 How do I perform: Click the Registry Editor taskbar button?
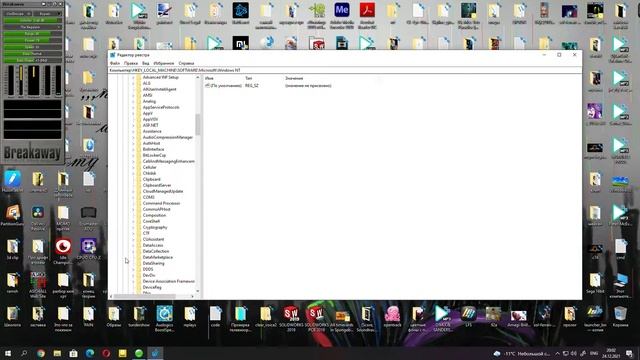tap(155, 353)
